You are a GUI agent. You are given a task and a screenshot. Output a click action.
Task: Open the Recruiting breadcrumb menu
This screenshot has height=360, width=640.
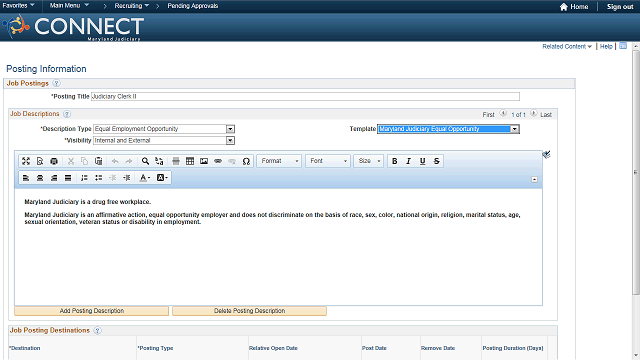pyautogui.click(x=131, y=6)
